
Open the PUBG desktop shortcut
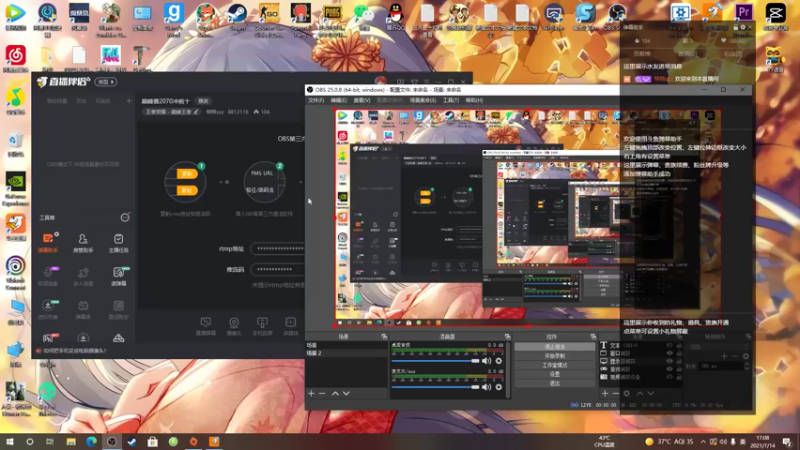[x=332, y=19]
